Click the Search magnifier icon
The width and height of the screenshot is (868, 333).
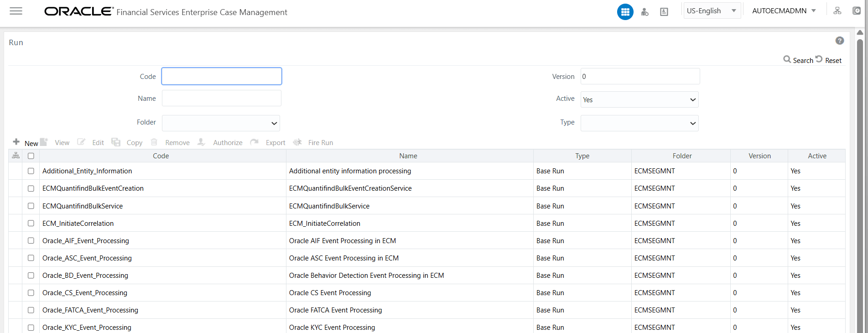point(787,59)
